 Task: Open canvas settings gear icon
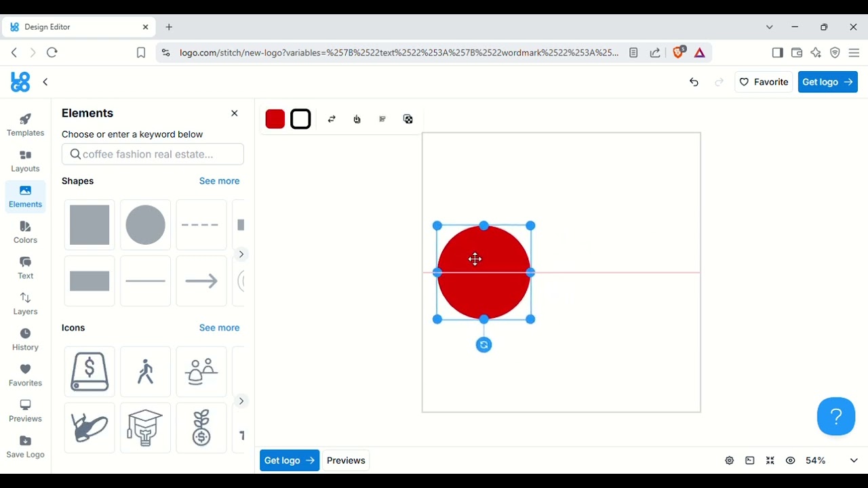tap(730, 461)
